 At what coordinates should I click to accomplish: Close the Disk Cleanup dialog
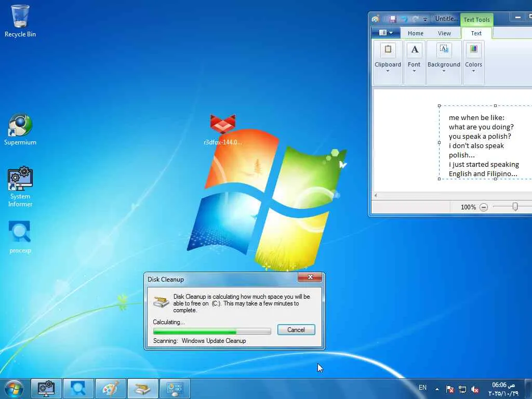310,277
